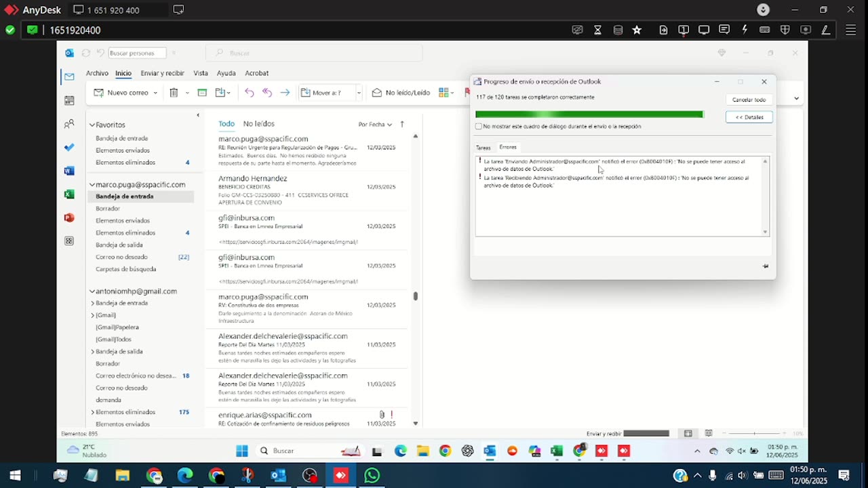Screen dimensions: 868x488
Task: Launch Excel from the Outlook sidebar
Action: (x=69, y=194)
